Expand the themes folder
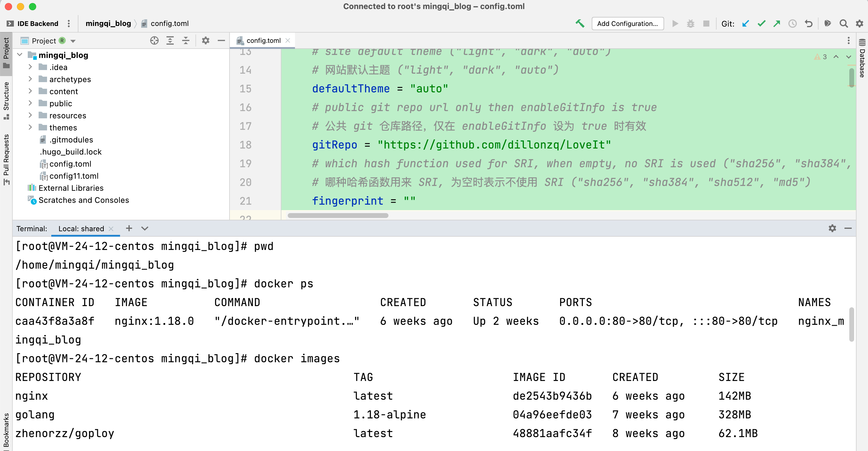Screen dimensions: 868x451 click(x=30, y=127)
